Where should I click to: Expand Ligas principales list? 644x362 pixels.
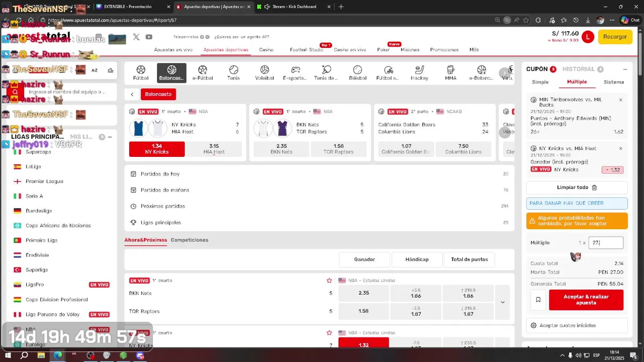(319, 222)
